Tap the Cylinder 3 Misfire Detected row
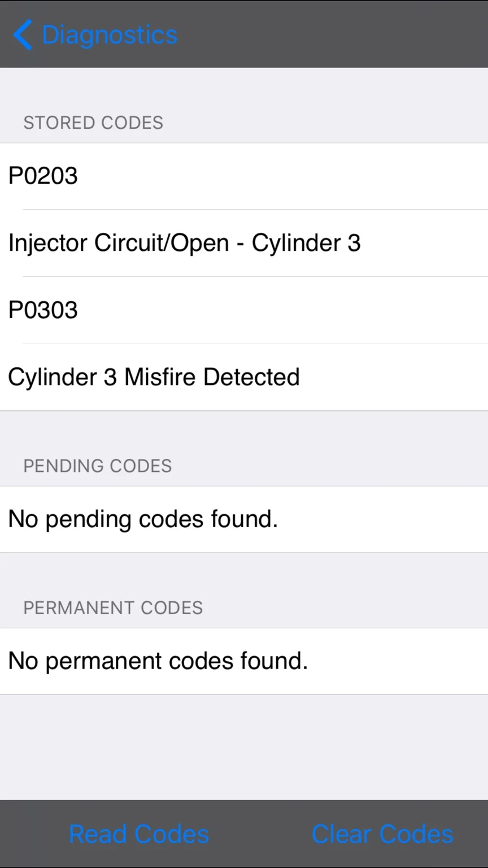 (244, 377)
